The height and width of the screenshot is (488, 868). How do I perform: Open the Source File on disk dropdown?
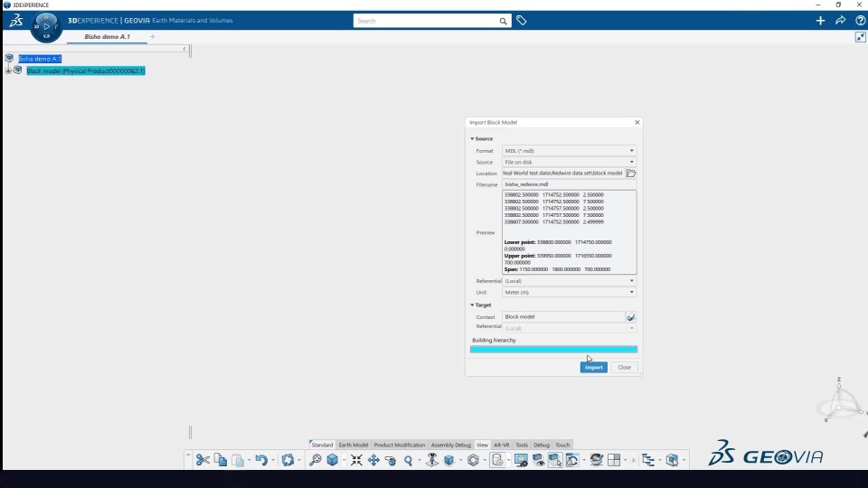[569, 162]
